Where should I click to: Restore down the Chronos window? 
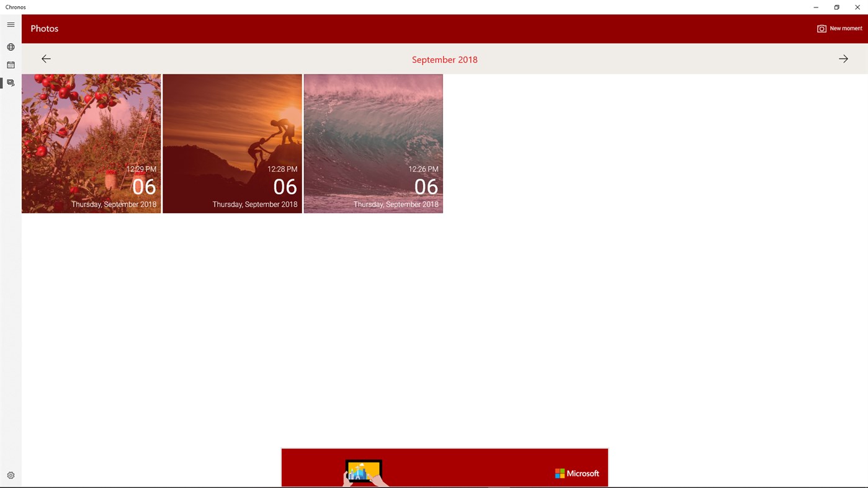836,7
